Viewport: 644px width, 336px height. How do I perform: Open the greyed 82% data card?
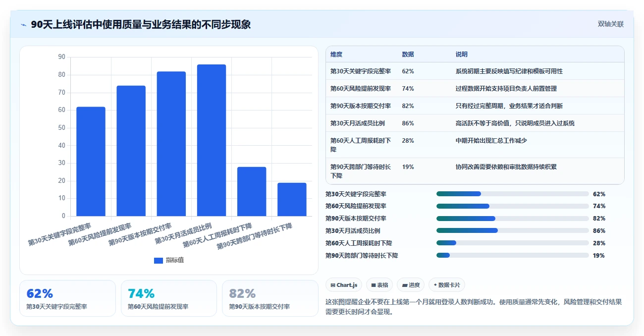tap(270, 298)
